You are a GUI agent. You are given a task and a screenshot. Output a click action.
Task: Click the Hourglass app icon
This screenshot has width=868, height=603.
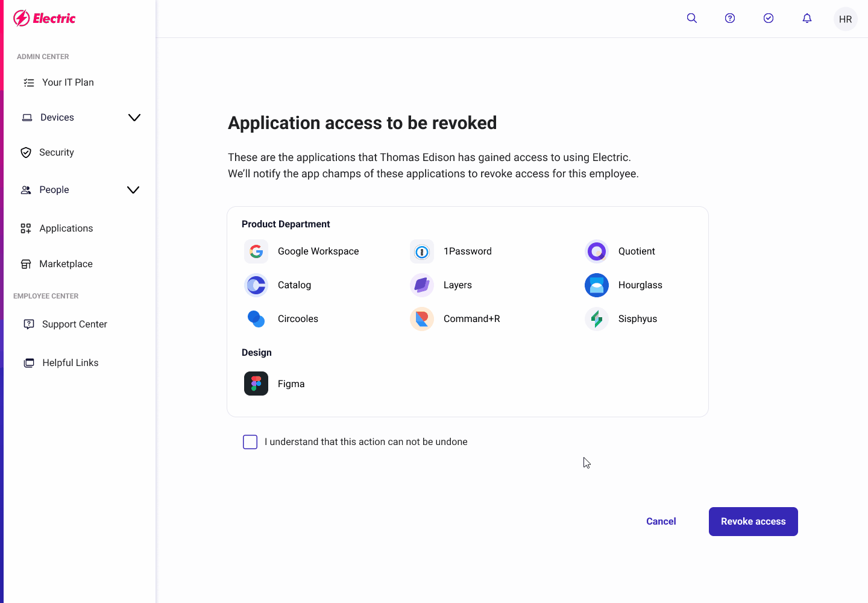point(597,285)
